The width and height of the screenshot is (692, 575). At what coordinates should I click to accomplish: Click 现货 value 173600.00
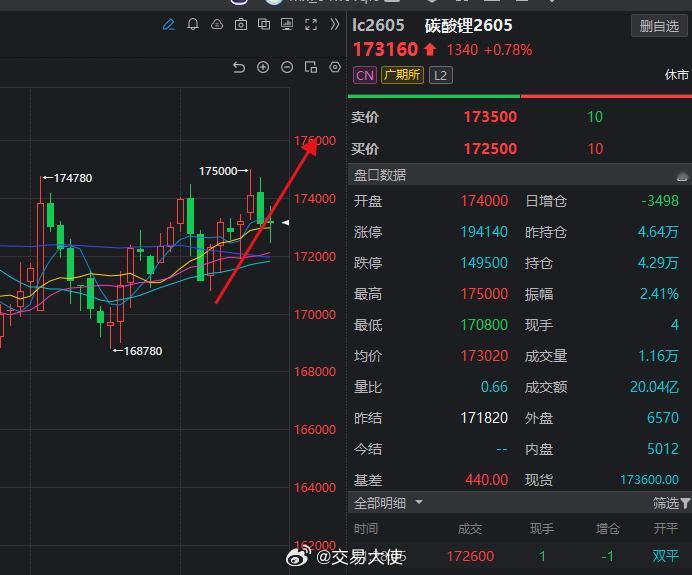point(649,480)
